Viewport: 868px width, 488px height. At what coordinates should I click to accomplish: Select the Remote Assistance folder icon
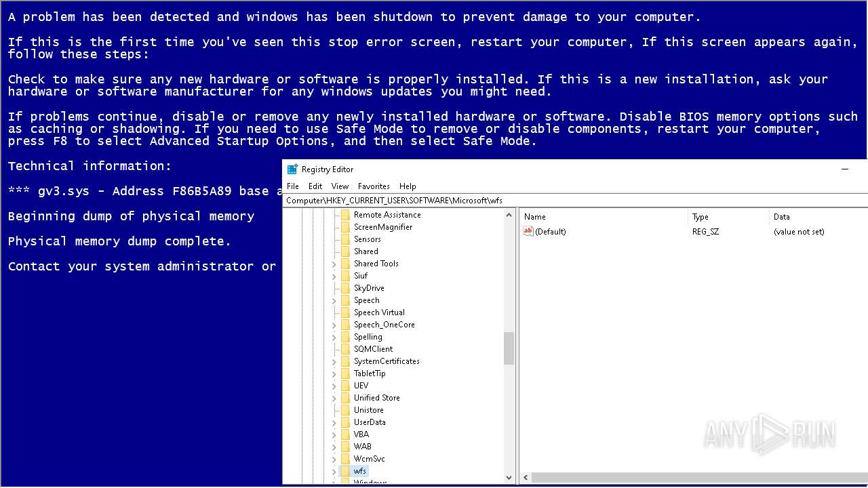point(345,215)
